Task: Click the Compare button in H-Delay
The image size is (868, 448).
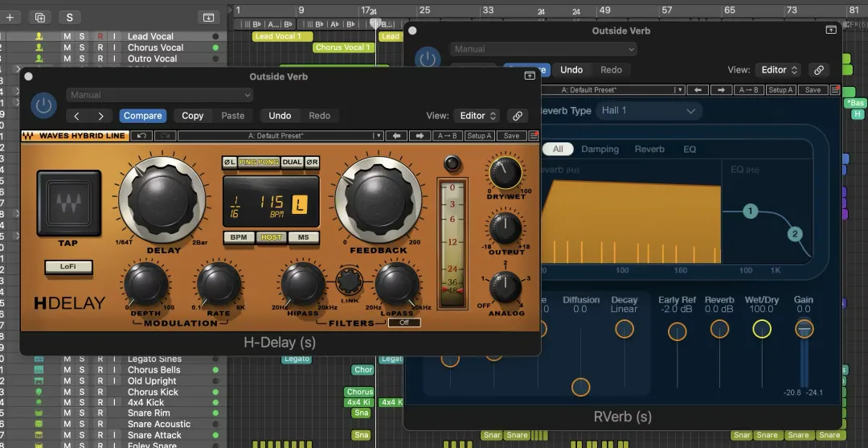Action: (x=143, y=116)
